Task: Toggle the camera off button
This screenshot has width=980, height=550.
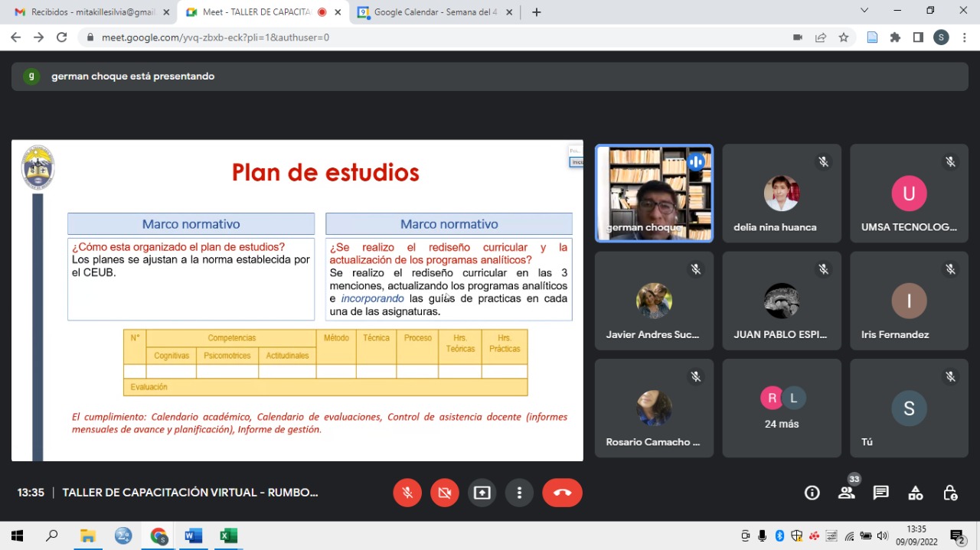Action: [x=445, y=493]
